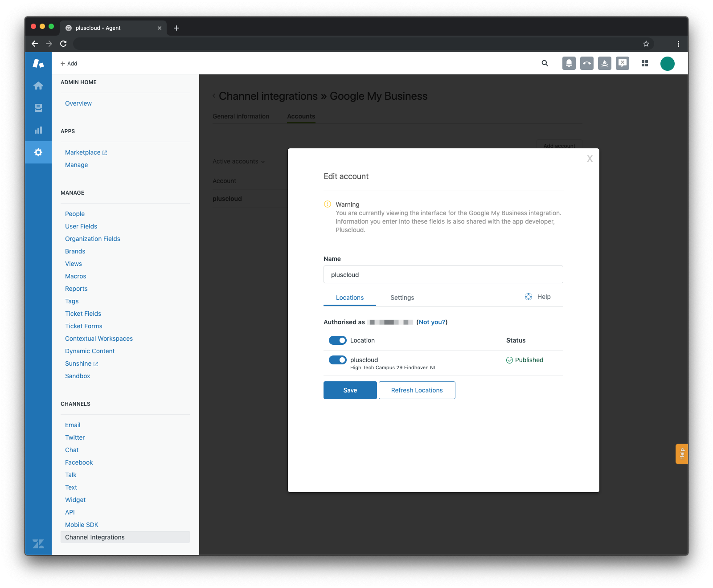Image resolution: width=713 pixels, height=588 pixels.
Task: Switch to the Locations tab
Action: (350, 298)
